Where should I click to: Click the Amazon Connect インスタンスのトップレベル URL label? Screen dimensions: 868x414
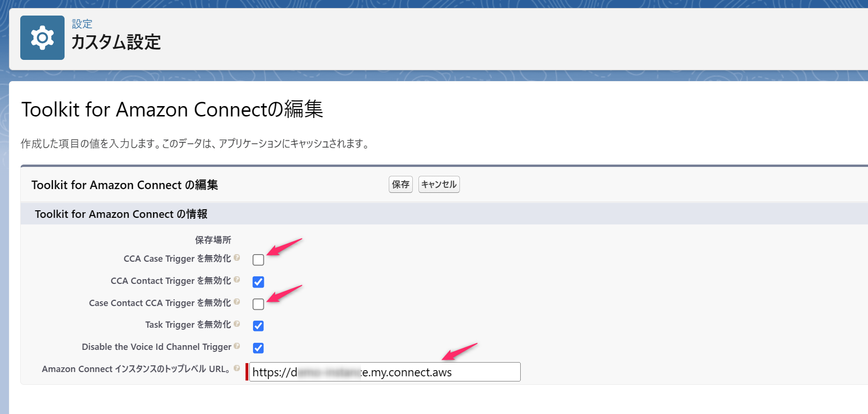click(x=136, y=369)
